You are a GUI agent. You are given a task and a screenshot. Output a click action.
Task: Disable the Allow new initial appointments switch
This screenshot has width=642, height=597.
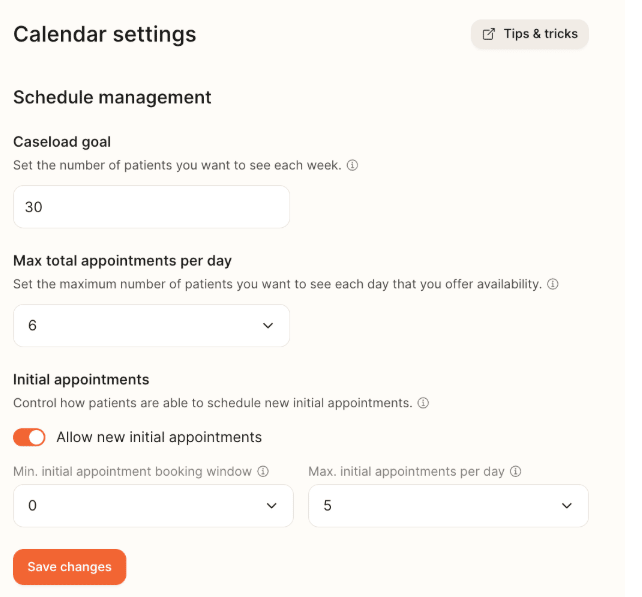(x=30, y=437)
